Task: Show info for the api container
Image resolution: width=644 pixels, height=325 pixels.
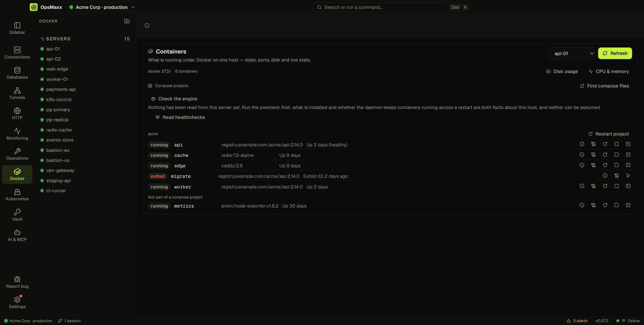Action: tap(582, 144)
